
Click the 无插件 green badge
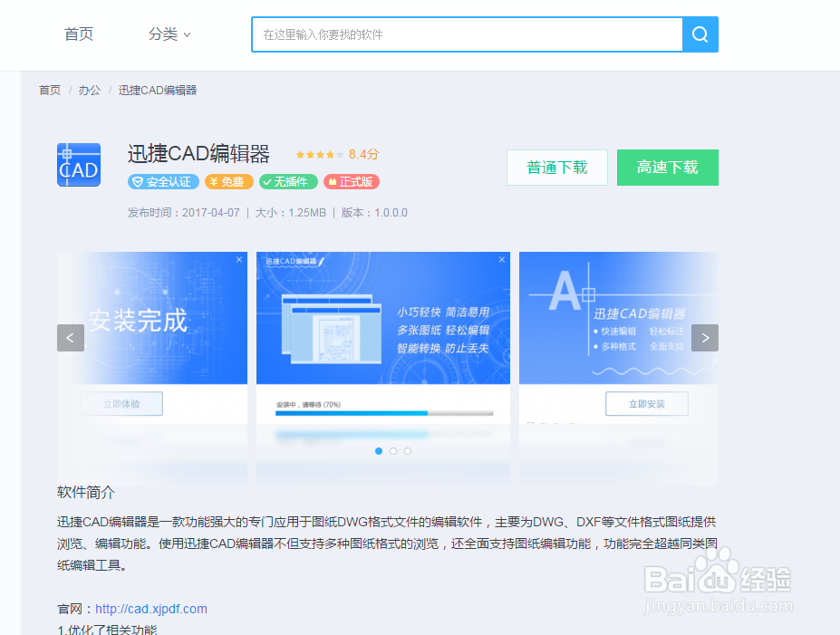pos(288,182)
